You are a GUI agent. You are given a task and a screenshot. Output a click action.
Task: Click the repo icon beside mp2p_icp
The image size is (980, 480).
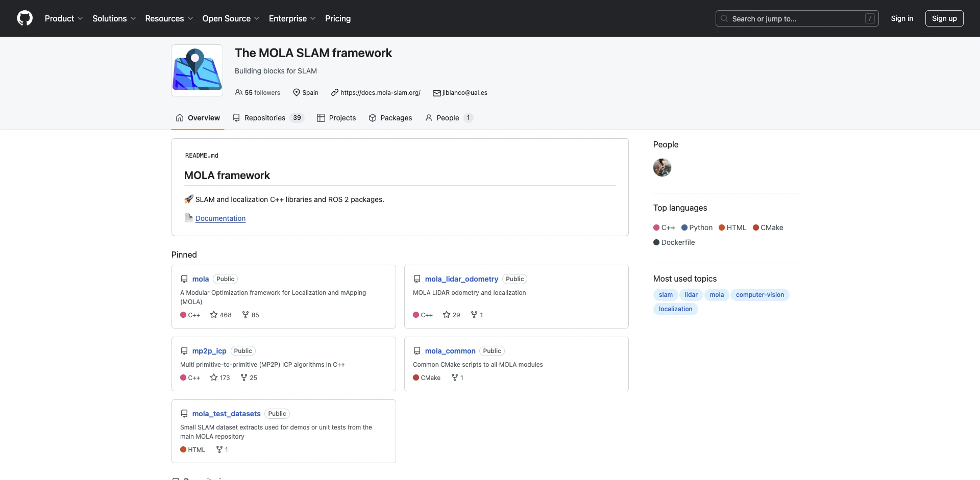click(184, 351)
